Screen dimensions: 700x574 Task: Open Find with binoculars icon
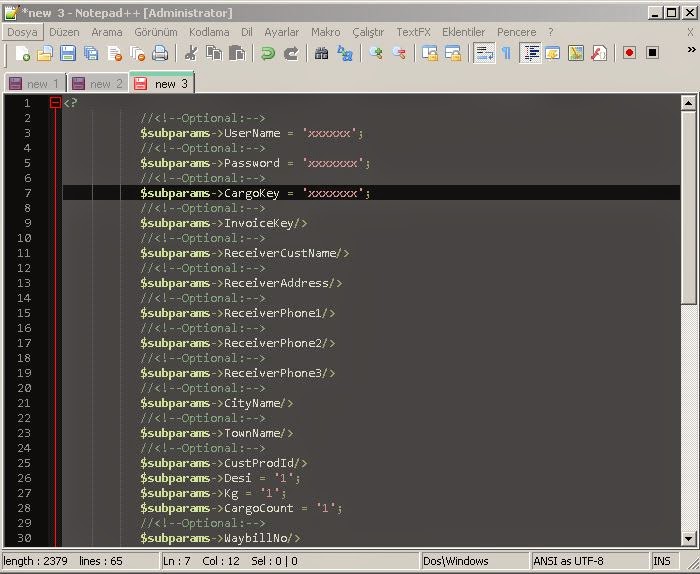pos(321,53)
